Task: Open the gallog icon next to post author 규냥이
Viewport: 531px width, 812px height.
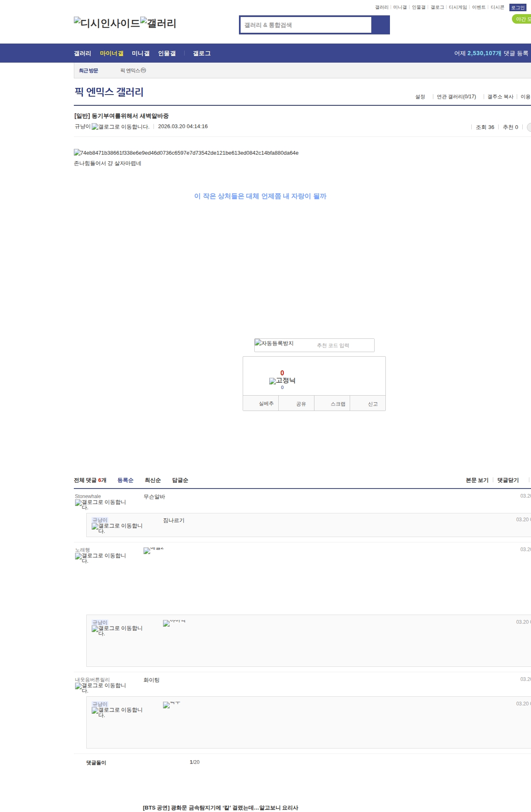Action: click(120, 127)
